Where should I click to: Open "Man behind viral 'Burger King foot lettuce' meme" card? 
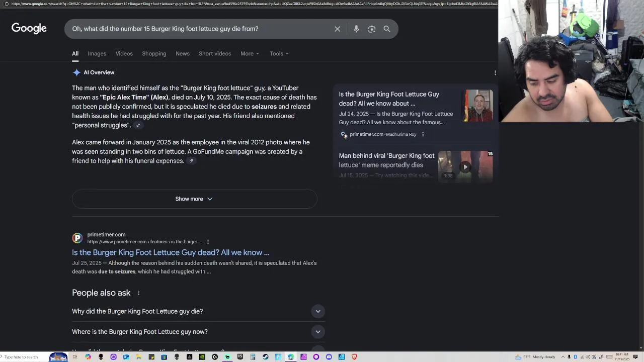[x=386, y=160]
